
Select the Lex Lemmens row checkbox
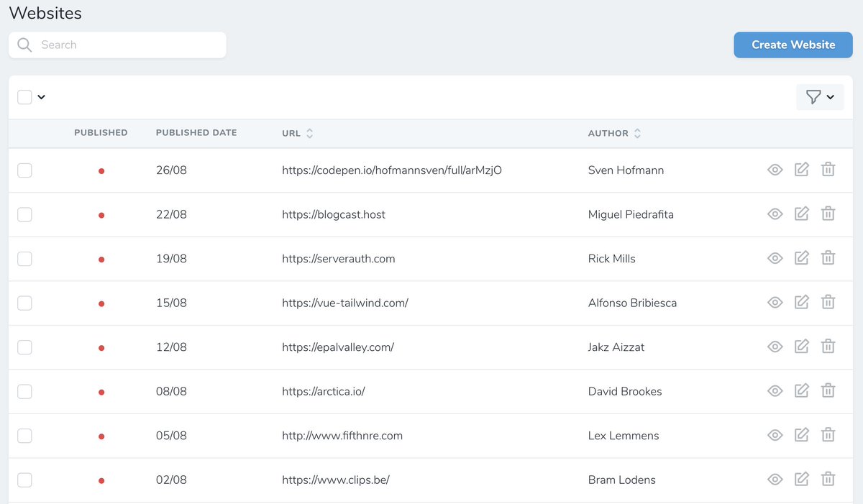coord(24,436)
